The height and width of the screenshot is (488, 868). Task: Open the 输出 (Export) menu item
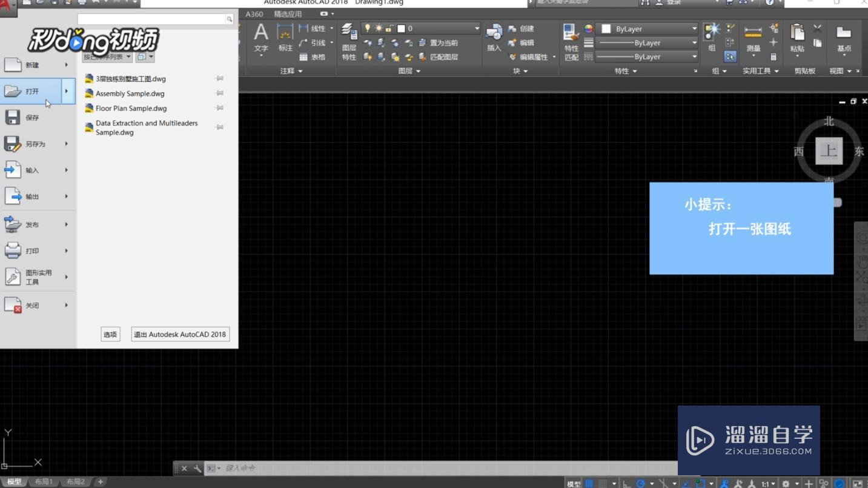tap(38, 196)
